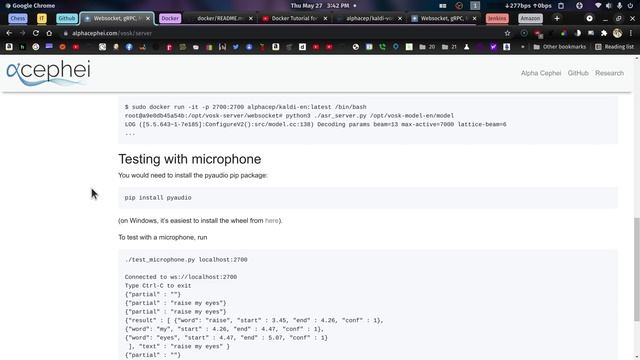Expand the Docker tab group
The height and width of the screenshot is (360, 640).
pyautogui.click(x=170, y=18)
